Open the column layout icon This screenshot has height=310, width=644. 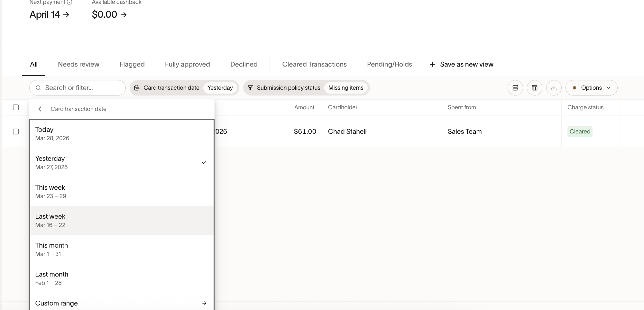point(534,88)
